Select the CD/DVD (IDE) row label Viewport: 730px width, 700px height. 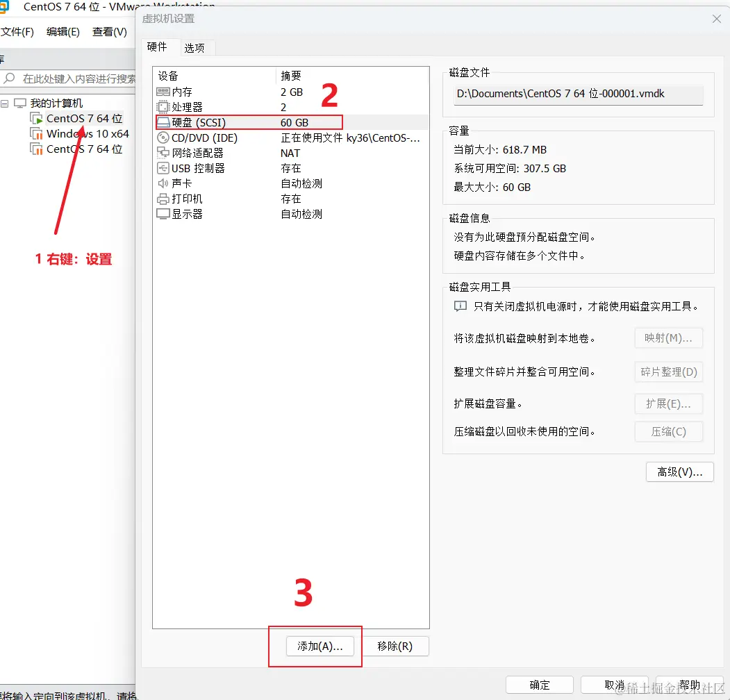click(x=204, y=137)
